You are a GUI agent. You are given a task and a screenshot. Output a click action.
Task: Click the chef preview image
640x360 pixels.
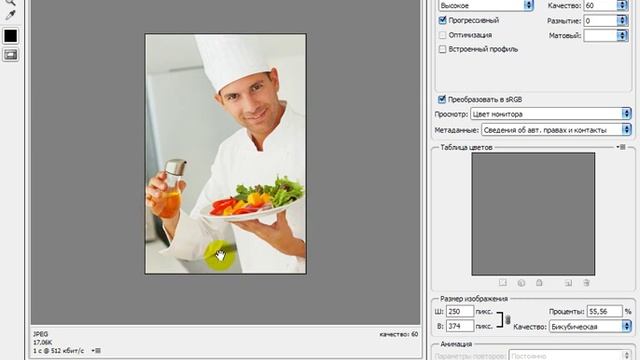click(x=226, y=154)
